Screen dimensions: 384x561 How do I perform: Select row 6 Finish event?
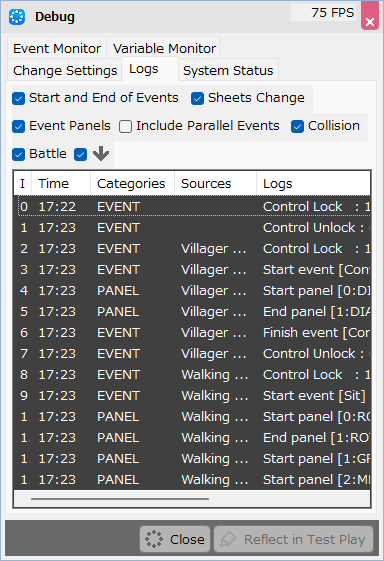(192, 332)
